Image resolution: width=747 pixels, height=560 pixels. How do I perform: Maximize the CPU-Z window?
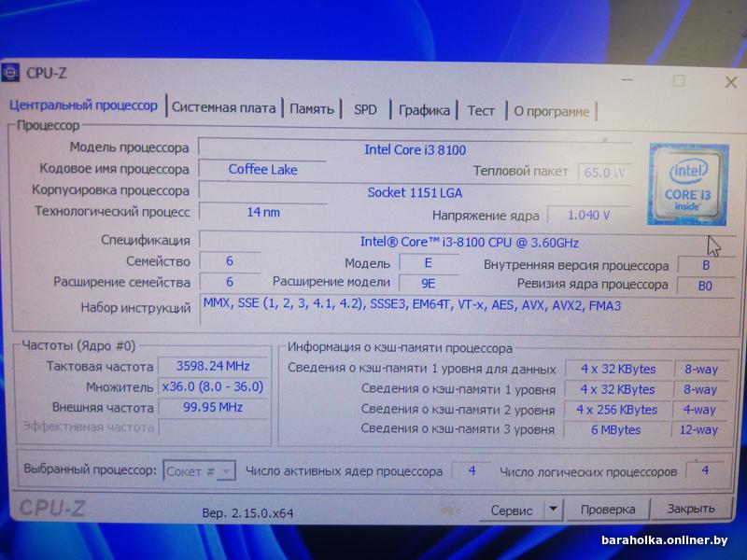point(680,81)
